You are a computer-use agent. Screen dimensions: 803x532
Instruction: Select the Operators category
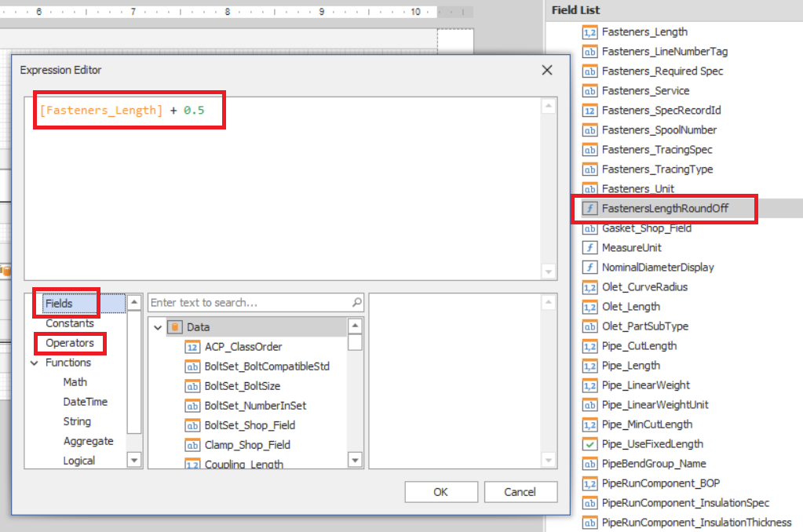tap(69, 343)
